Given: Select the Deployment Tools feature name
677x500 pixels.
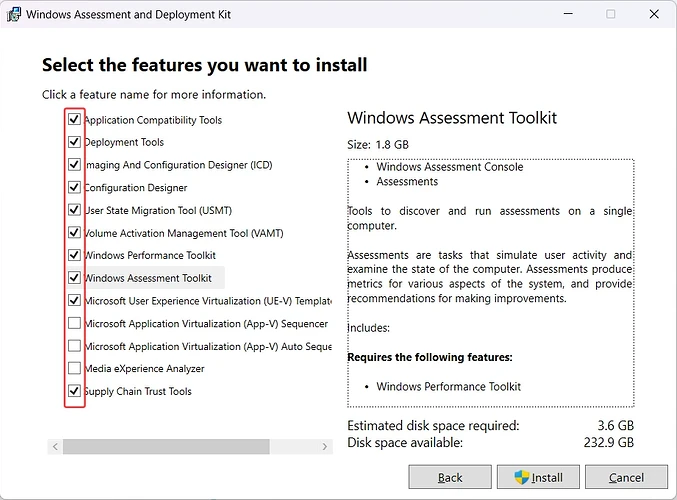Looking at the screenshot, I should coord(125,142).
